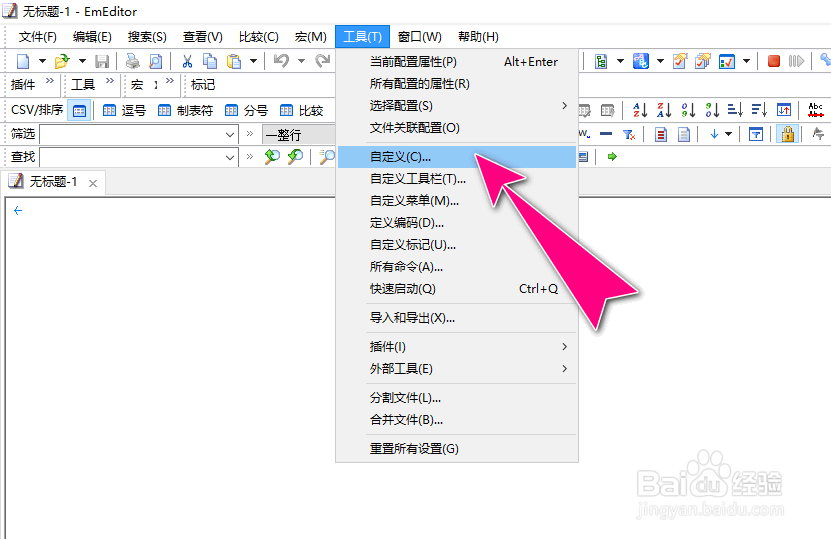Viewport: 831px width, 539px height.
Task: Open the File menu
Action: [x=38, y=37]
